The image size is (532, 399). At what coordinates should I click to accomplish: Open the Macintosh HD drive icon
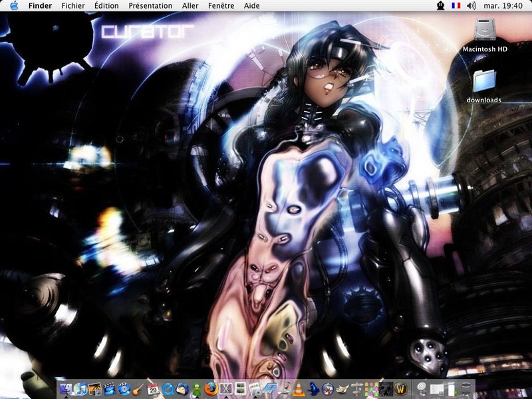click(x=485, y=29)
